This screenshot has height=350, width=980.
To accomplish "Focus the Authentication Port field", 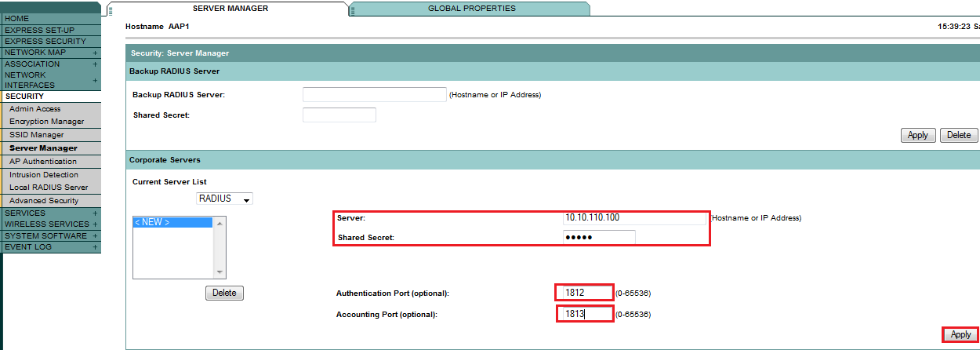I will [584, 293].
